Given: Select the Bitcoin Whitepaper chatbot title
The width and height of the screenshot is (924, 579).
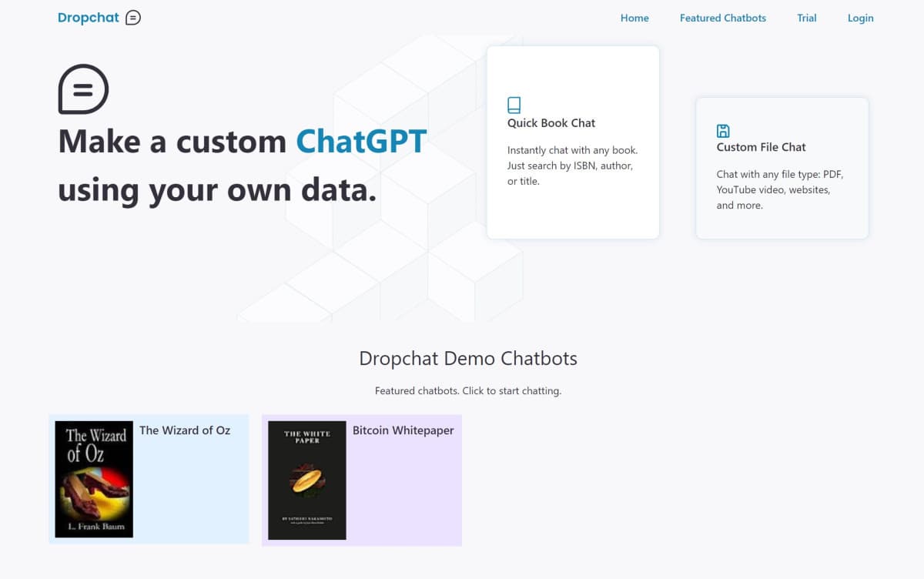Looking at the screenshot, I should 403,430.
